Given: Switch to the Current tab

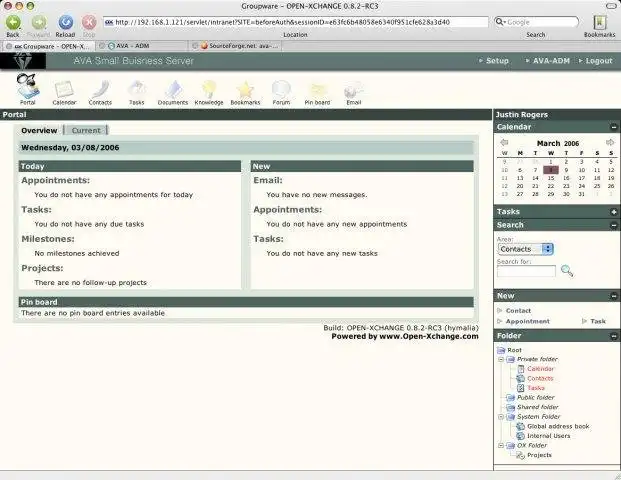Looking at the screenshot, I should [86, 130].
